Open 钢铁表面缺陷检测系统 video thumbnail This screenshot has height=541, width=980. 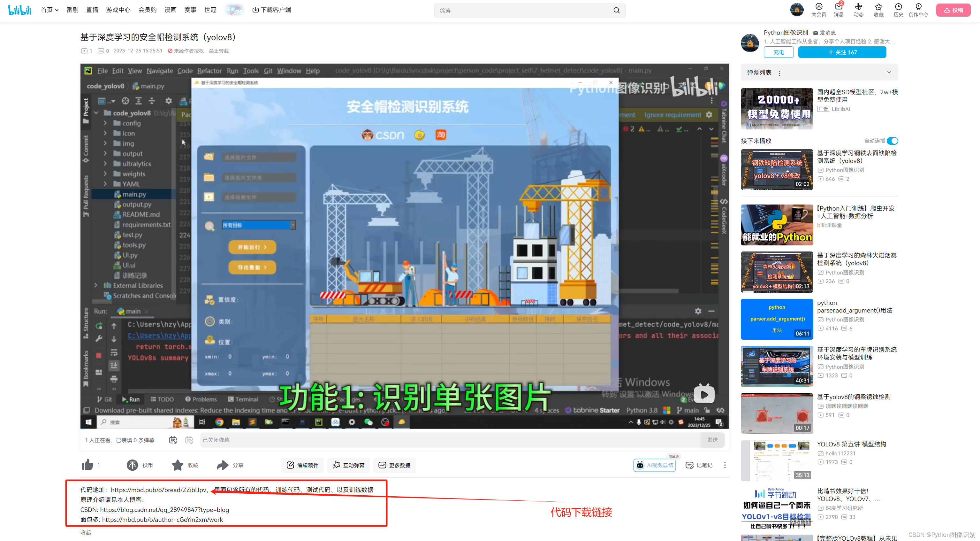[777, 170]
